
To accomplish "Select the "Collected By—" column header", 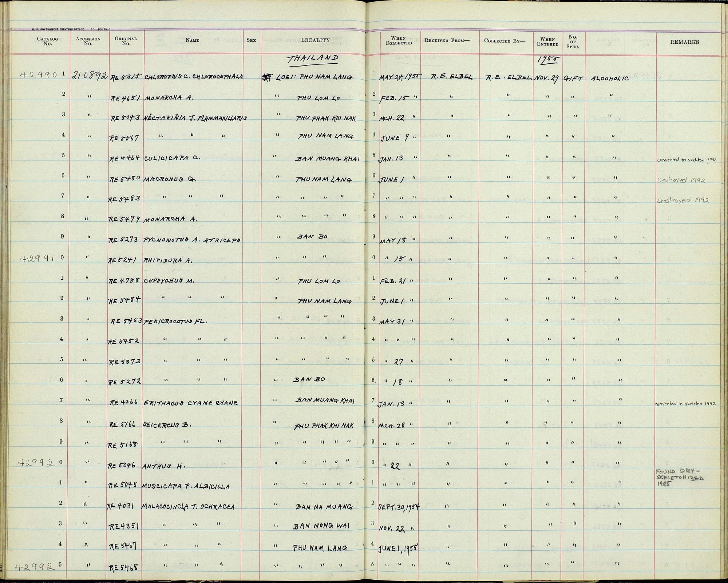I will [x=505, y=41].
